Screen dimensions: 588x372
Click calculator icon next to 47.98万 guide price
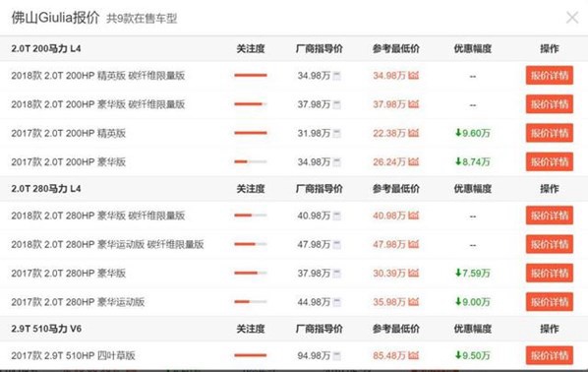pyautogui.click(x=336, y=245)
